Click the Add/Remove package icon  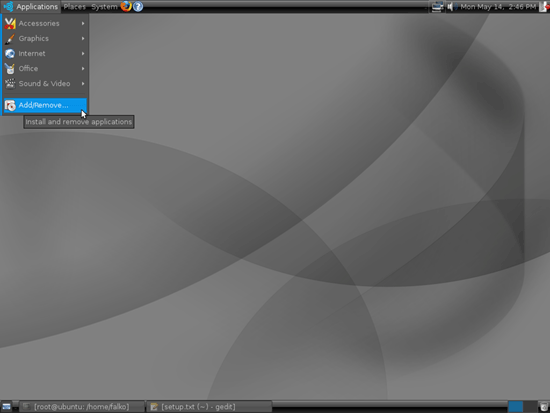(x=10, y=105)
